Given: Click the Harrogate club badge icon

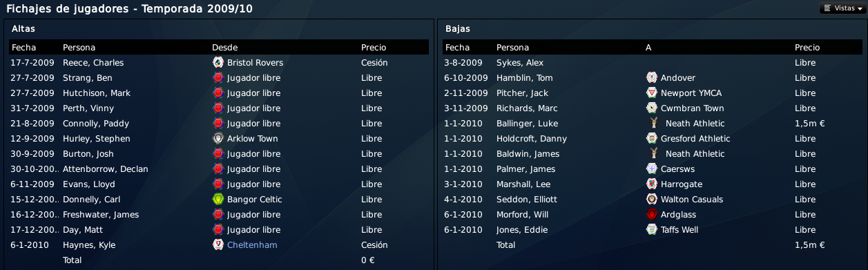Looking at the screenshot, I should (x=652, y=184).
